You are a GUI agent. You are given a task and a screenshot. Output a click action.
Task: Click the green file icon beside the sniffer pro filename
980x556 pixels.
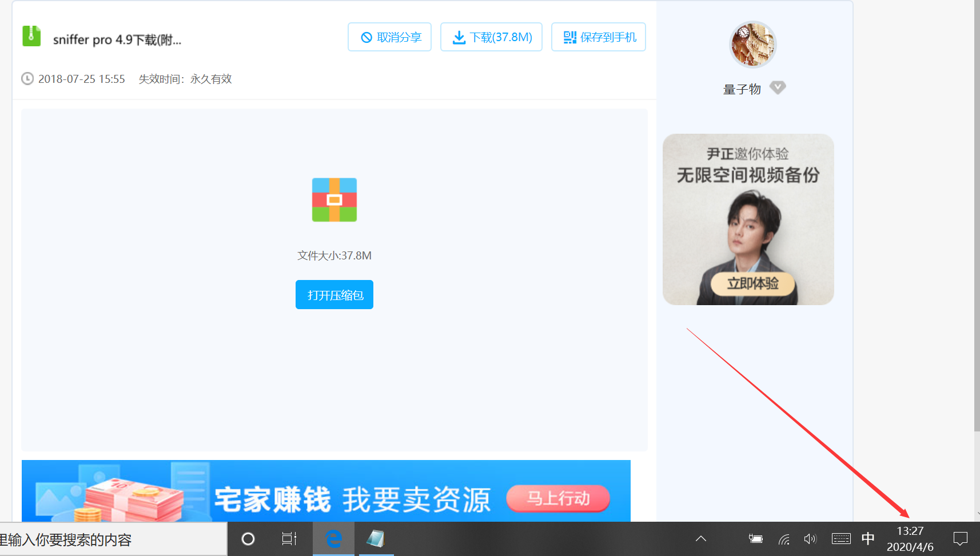click(x=31, y=36)
